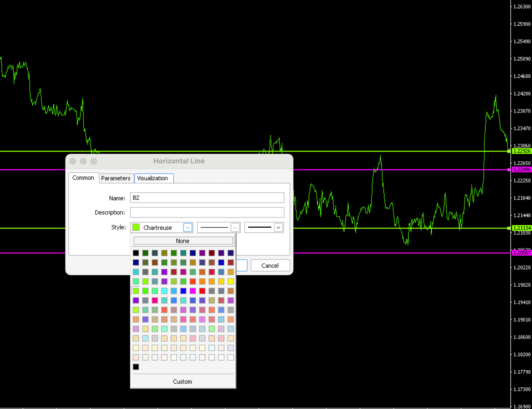Click the empty Description field

[207, 212]
